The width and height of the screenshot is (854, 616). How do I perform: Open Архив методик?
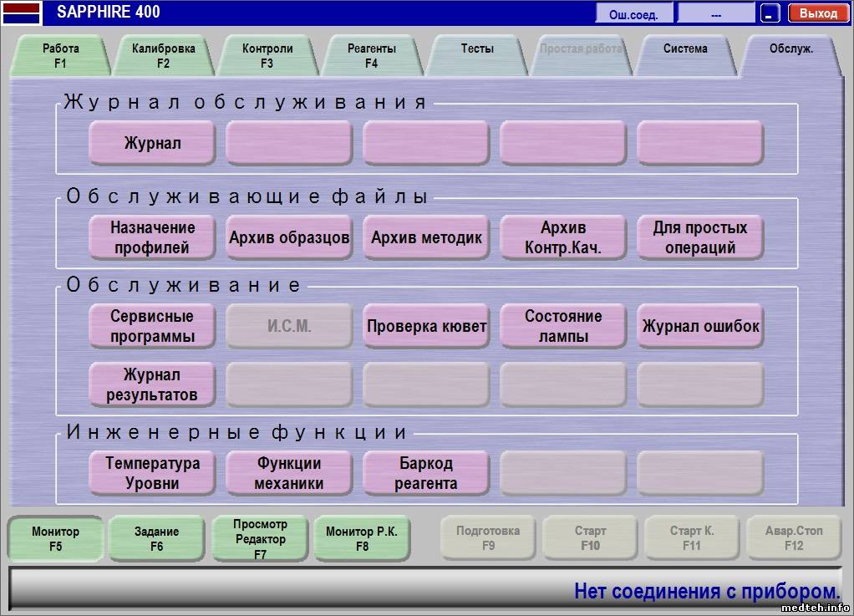(426, 237)
